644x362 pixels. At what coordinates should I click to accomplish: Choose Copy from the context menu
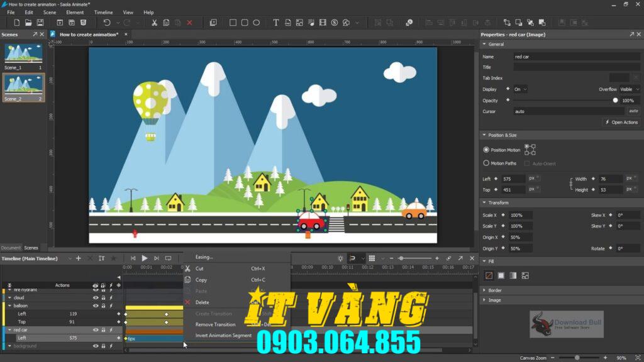tap(201, 280)
